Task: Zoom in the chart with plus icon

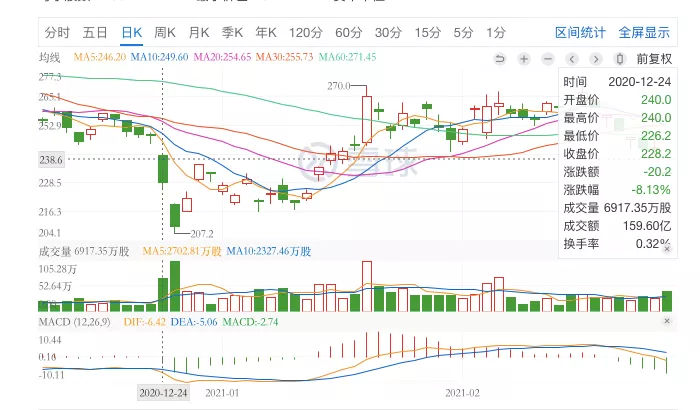Action: pyautogui.click(x=524, y=58)
